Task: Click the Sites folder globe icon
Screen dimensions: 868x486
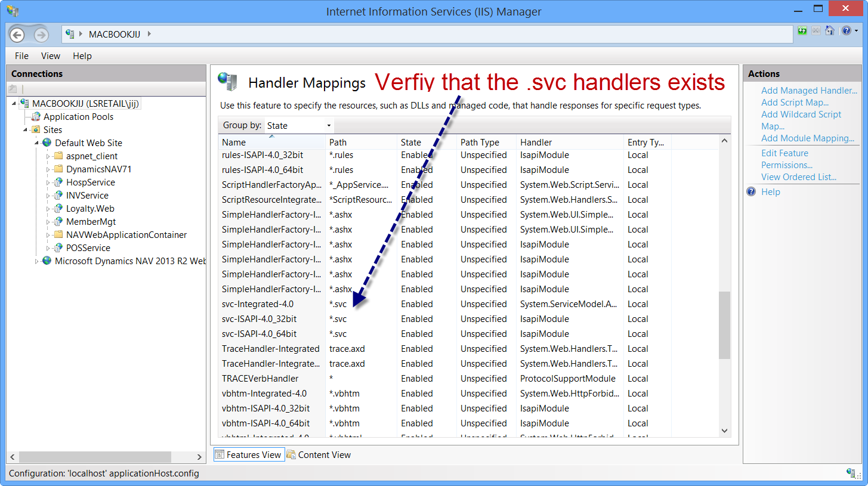Action: tap(36, 130)
